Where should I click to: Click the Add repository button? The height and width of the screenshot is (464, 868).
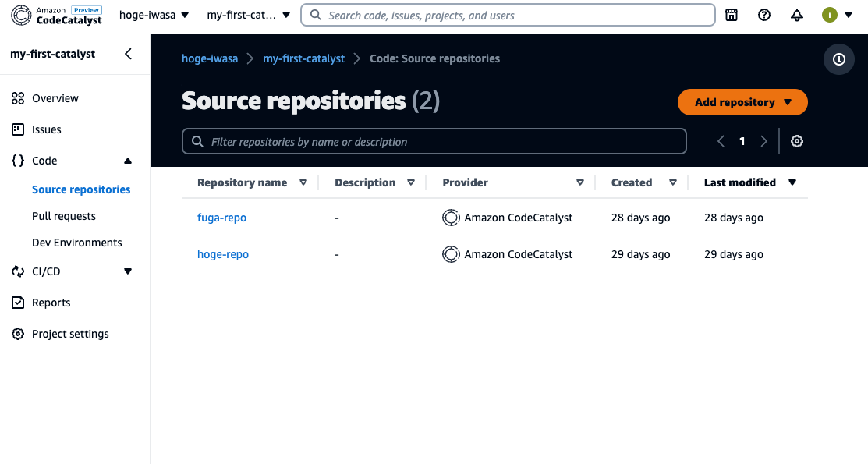742,102
